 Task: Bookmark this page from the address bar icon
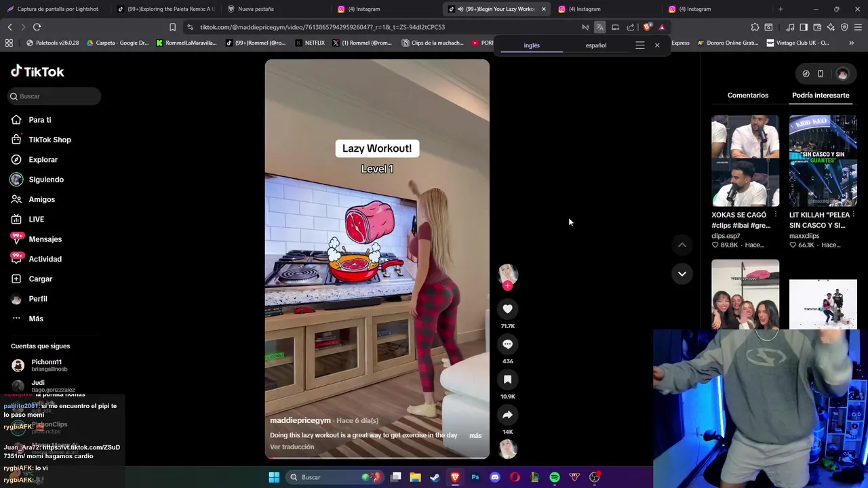click(172, 27)
